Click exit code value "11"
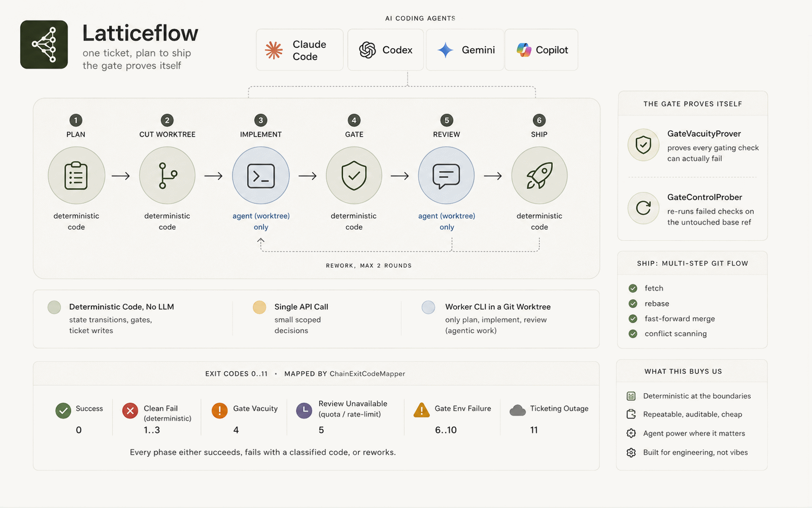Viewport: 812px width, 508px height. (534, 430)
